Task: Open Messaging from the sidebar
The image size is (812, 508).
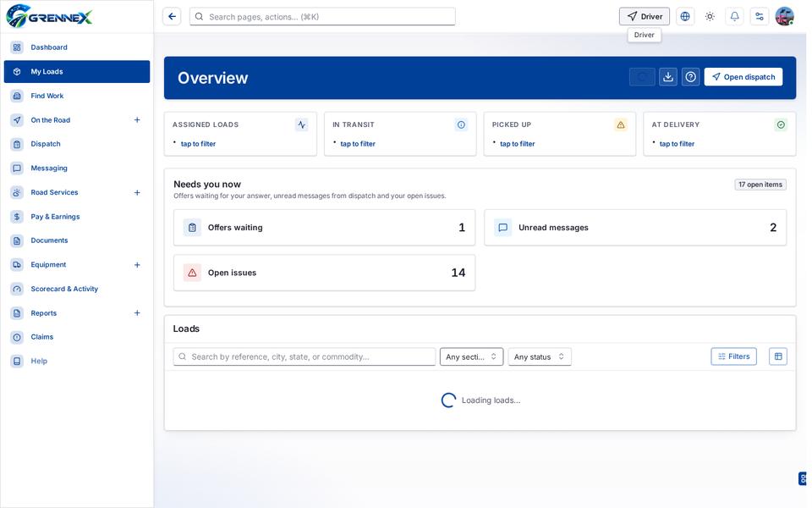Action: tap(77, 168)
